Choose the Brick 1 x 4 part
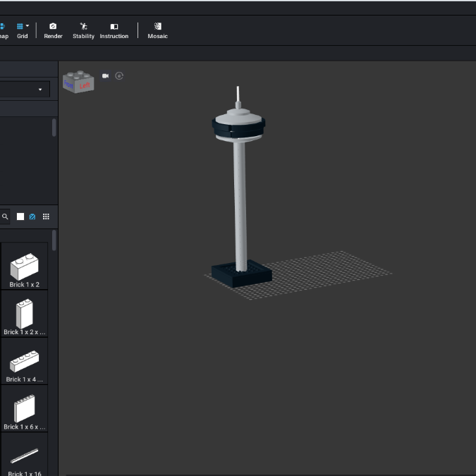The image size is (476, 476). [24, 361]
